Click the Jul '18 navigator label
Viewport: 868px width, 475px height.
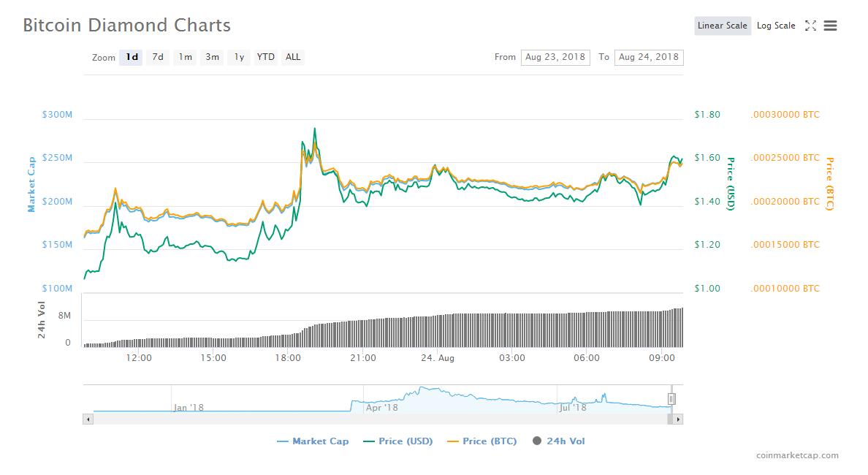pos(573,408)
